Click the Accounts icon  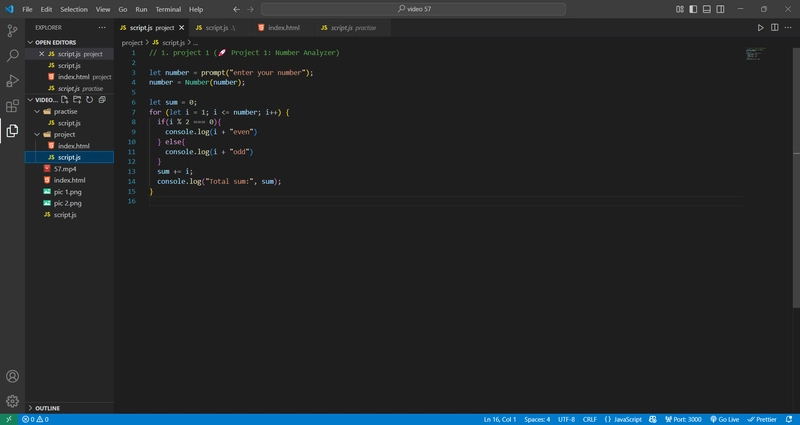[12, 377]
